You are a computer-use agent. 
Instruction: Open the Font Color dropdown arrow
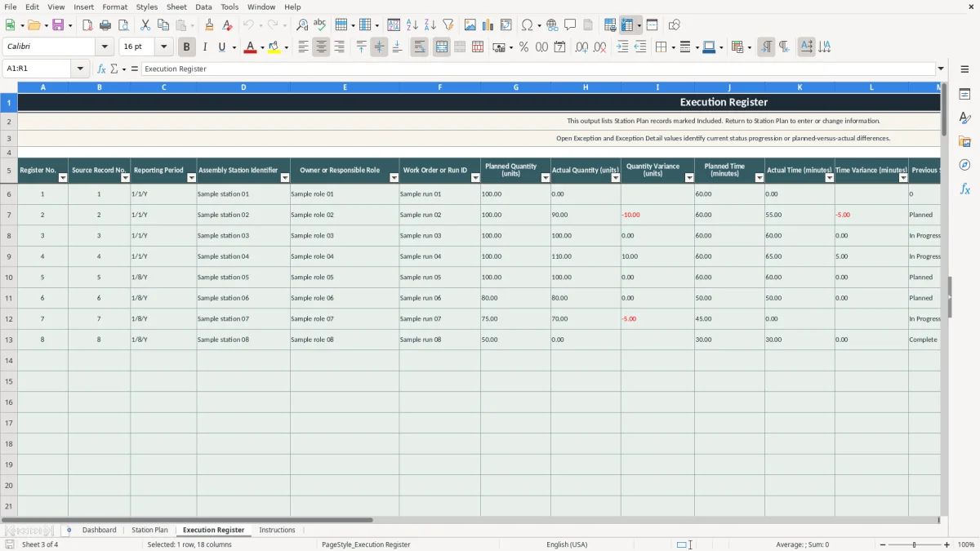(x=261, y=47)
